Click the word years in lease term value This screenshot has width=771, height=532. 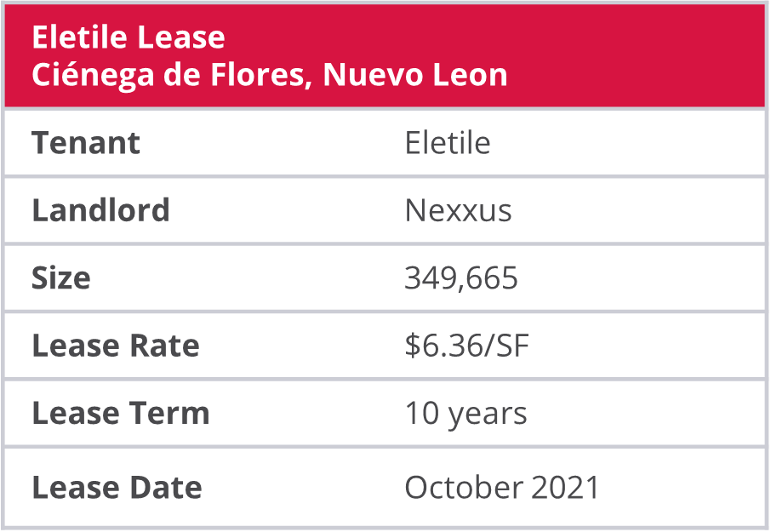pyautogui.click(x=487, y=415)
